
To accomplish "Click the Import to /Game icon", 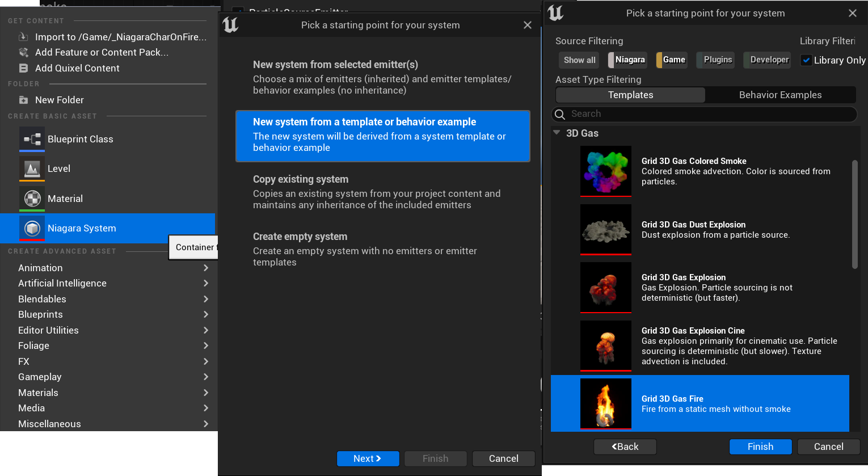I will [x=23, y=37].
